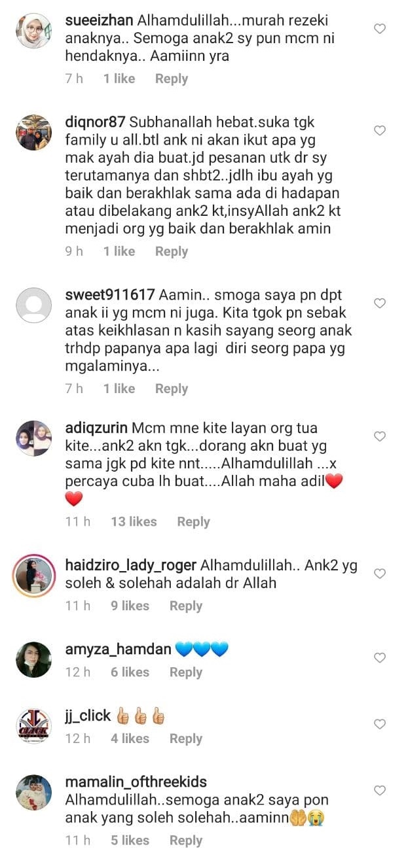Like haidziro_lady_roger's comment
The image size is (408, 868).
pos(380,574)
